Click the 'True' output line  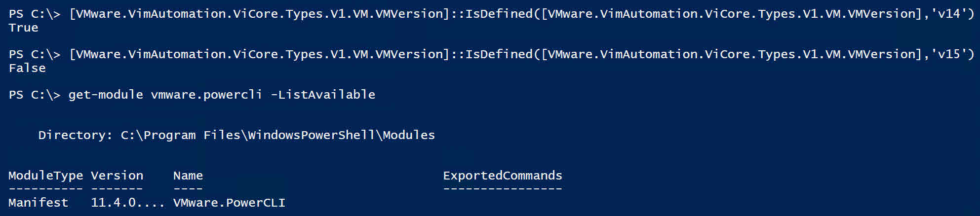tap(23, 28)
